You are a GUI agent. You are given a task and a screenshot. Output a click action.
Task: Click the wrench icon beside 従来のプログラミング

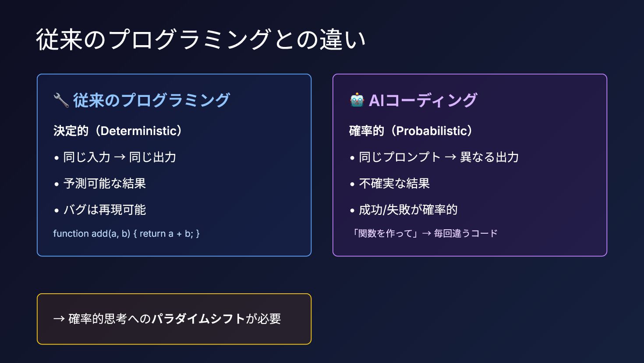point(61,100)
